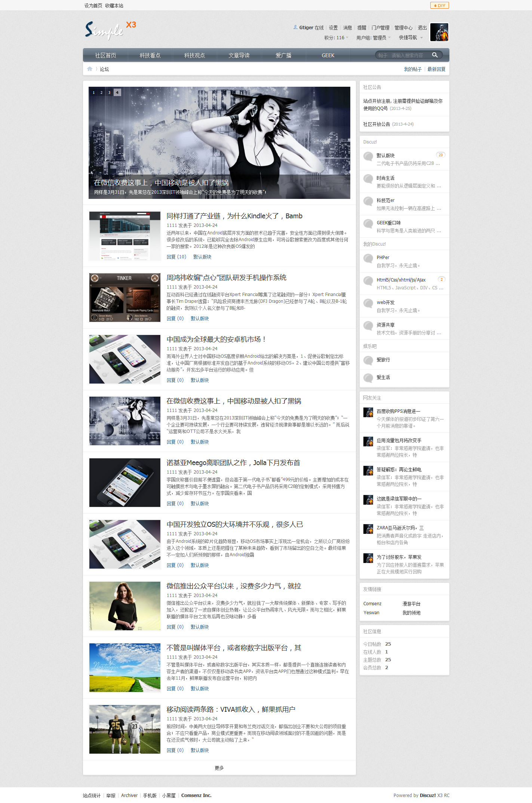Click the 科技范er forum bubble icon
This screenshot has width=532, height=803.
pos(368,201)
